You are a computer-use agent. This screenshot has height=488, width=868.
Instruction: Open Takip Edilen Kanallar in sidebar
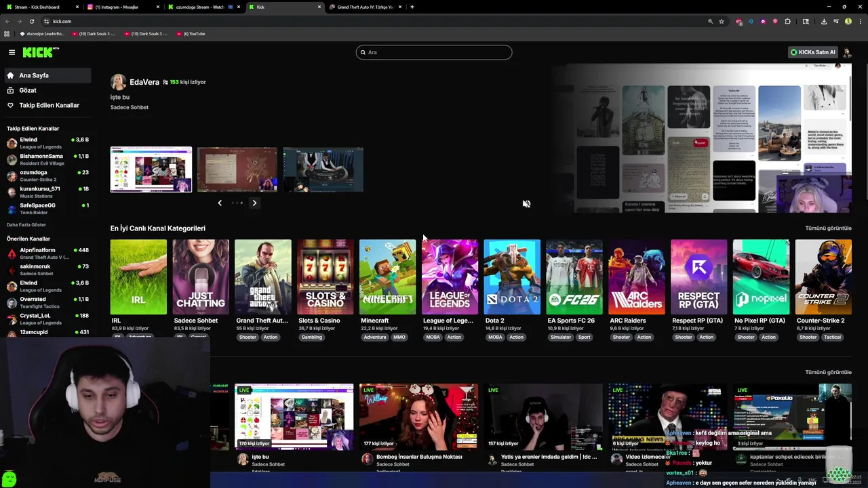coord(47,105)
